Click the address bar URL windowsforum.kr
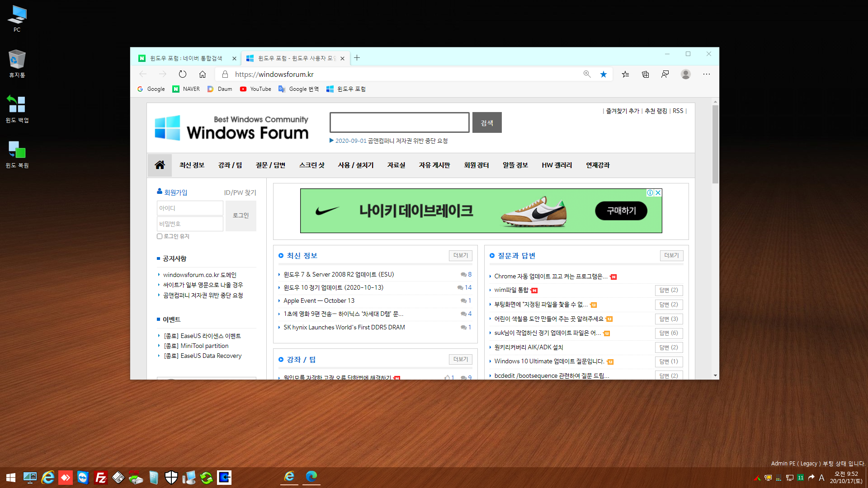The height and width of the screenshot is (488, 868). [x=274, y=74]
